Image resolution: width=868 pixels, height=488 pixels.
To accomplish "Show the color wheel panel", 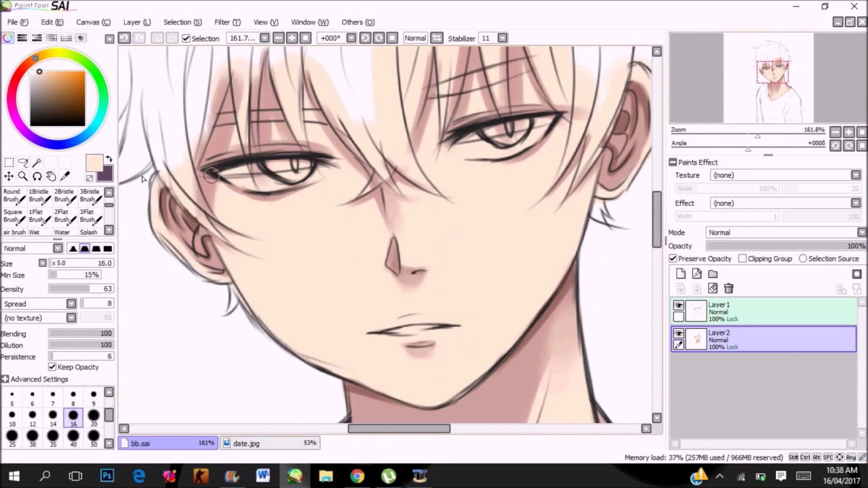I will 7,38.
